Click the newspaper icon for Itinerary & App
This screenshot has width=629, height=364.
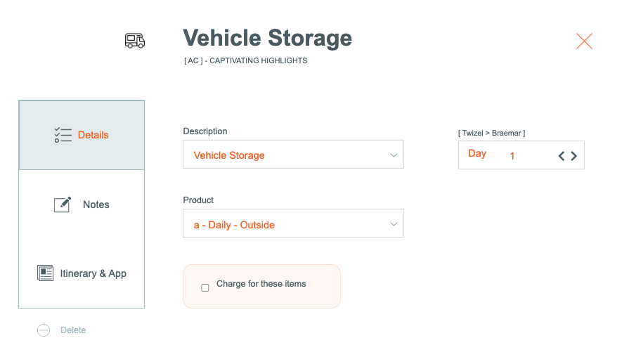tap(46, 273)
